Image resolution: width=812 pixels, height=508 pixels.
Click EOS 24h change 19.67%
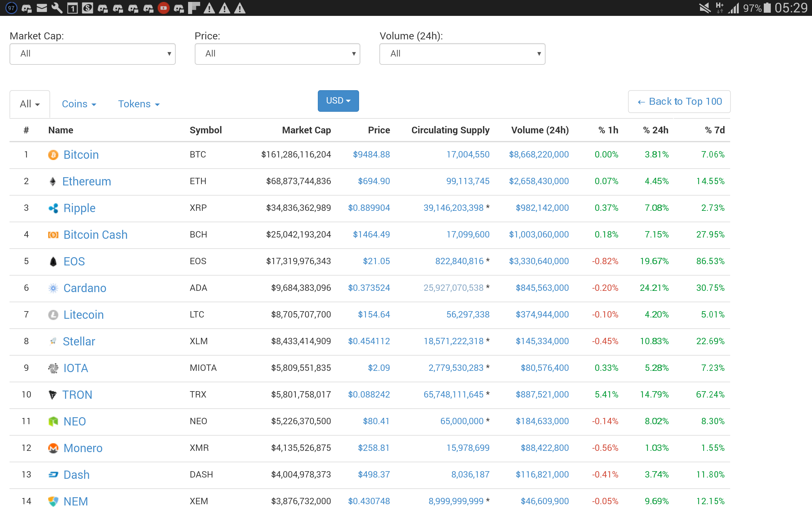tap(654, 261)
